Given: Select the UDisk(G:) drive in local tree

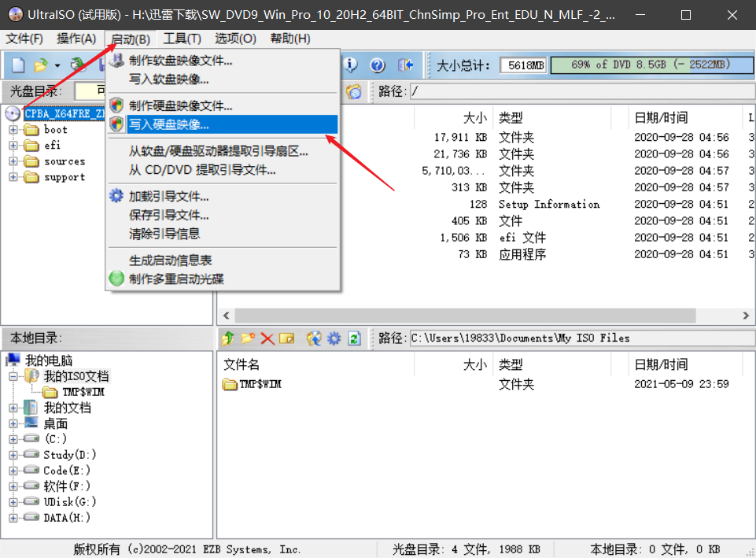Looking at the screenshot, I should click(x=70, y=501).
